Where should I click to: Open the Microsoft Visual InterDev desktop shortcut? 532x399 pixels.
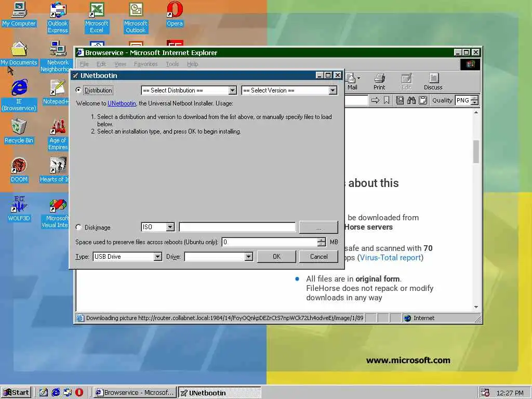pos(55,212)
